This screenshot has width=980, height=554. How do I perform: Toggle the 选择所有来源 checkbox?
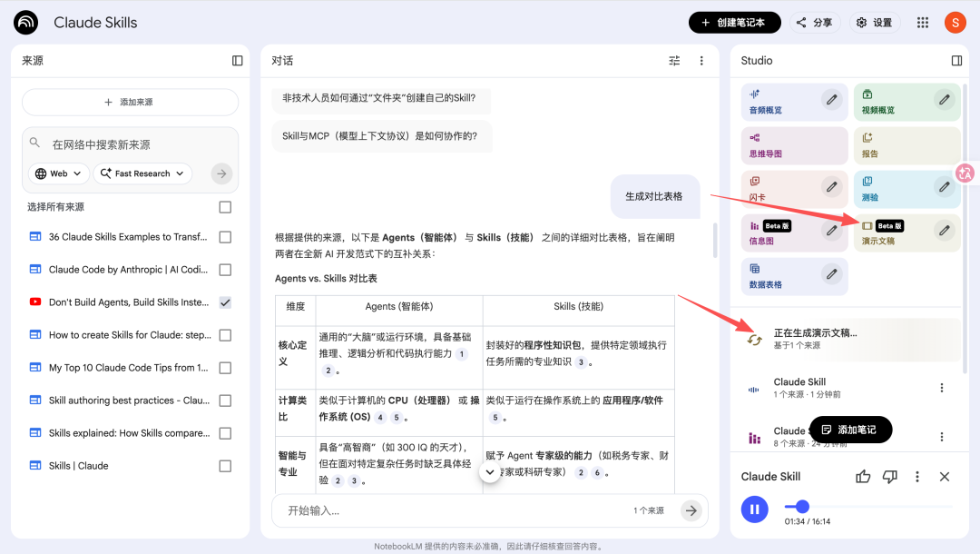225,207
